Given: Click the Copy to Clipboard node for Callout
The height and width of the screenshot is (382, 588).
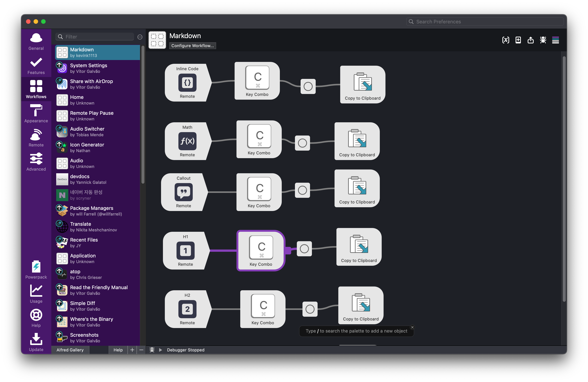Looking at the screenshot, I should click(x=357, y=188).
